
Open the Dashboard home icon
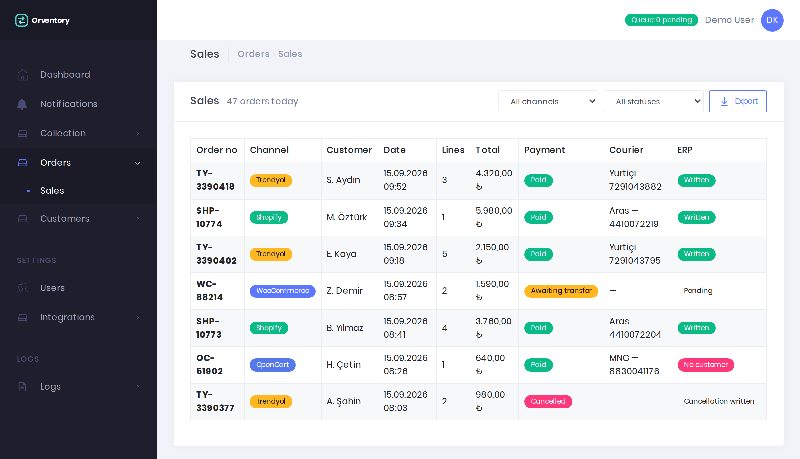click(22, 75)
